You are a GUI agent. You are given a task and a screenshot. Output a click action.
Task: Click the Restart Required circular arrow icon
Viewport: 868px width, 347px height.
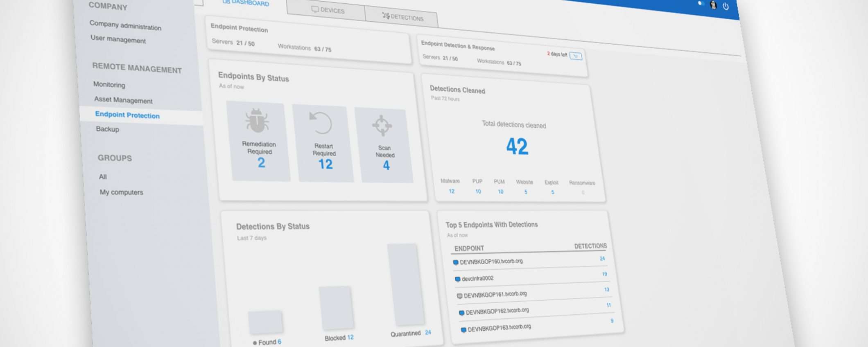click(320, 123)
